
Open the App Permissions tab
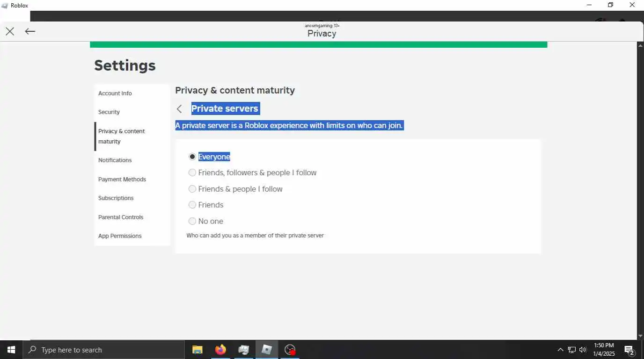(132, 236)
